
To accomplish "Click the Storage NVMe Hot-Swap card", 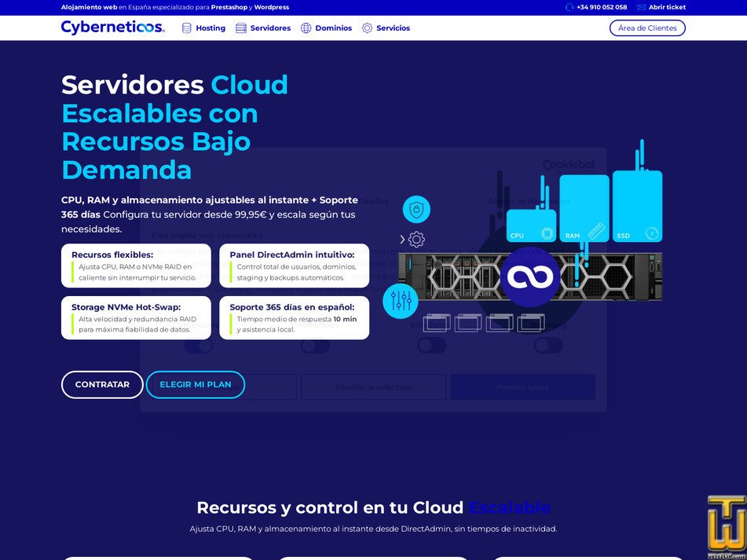I will click(x=136, y=318).
